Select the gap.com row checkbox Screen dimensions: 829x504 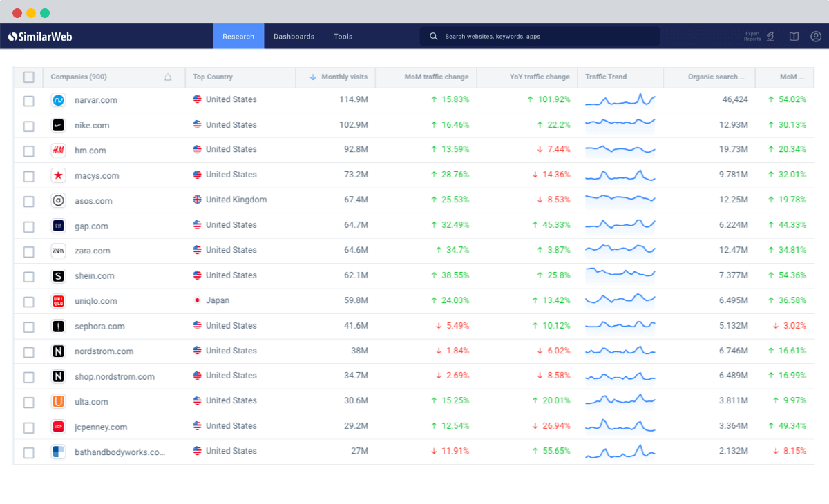click(28, 226)
